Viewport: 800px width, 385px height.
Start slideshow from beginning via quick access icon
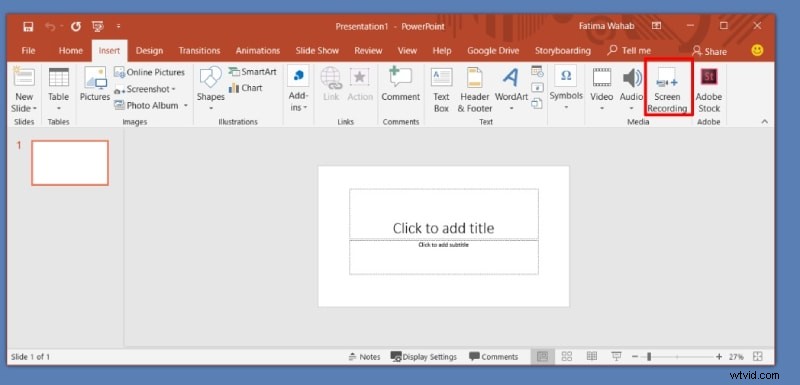[98, 27]
